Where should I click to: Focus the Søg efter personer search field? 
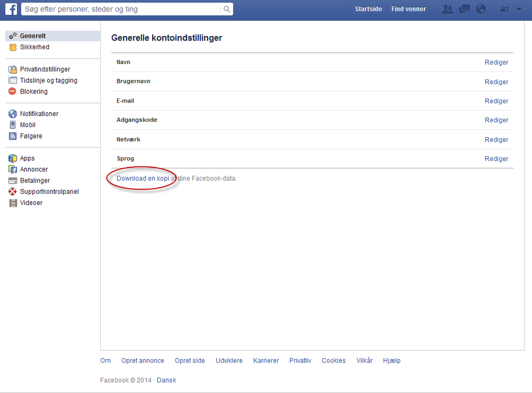click(x=121, y=9)
